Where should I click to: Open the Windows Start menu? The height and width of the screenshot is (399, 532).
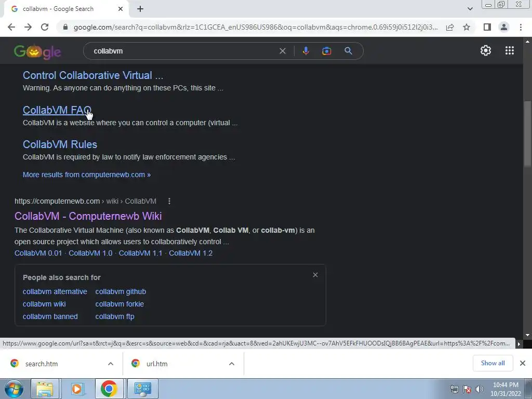tap(14, 389)
